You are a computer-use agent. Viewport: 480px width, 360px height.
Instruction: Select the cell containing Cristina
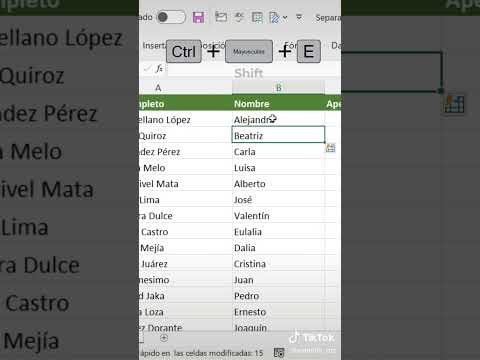(x=278, y=263)
